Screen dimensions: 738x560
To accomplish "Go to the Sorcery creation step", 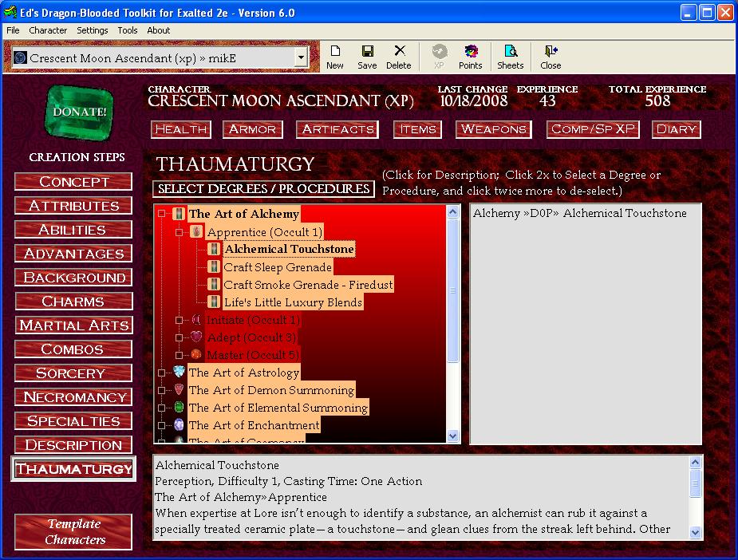I will click(x=73, y=373).
